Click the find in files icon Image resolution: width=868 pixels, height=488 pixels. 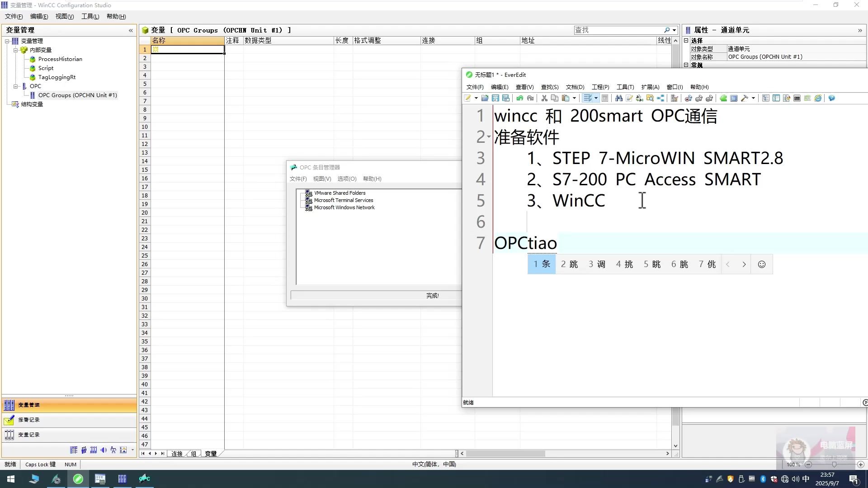coord(650,98)
